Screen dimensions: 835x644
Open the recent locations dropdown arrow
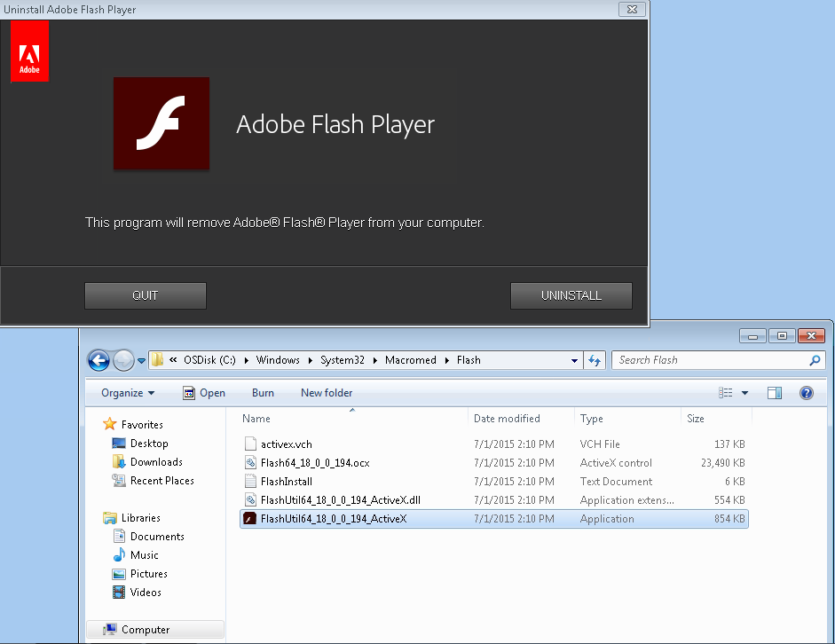(x=142, y=361)
